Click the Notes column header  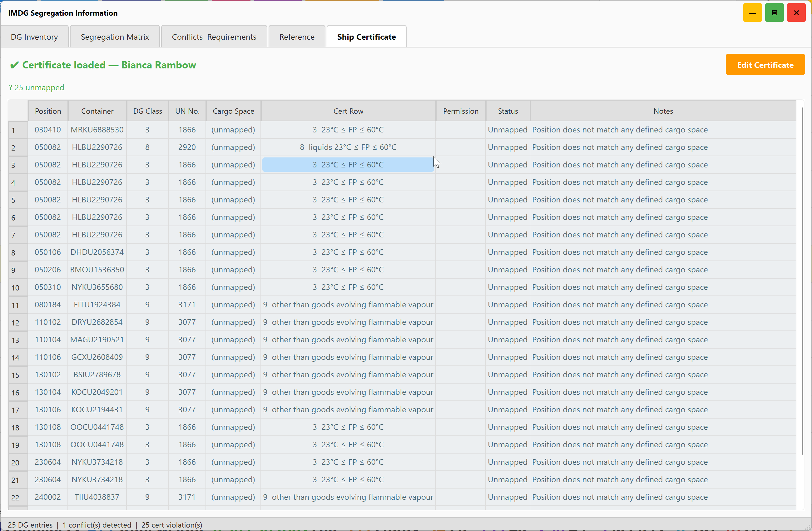pos(663,111)
